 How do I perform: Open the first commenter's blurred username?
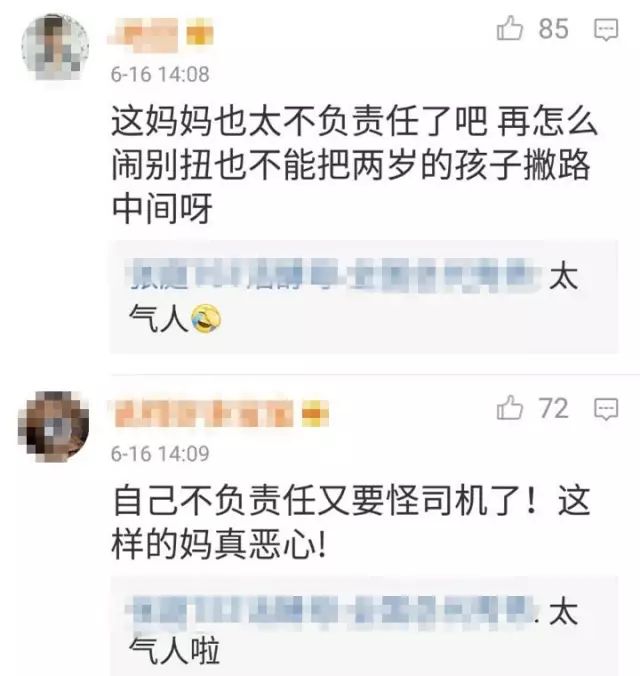pos(144,34)
